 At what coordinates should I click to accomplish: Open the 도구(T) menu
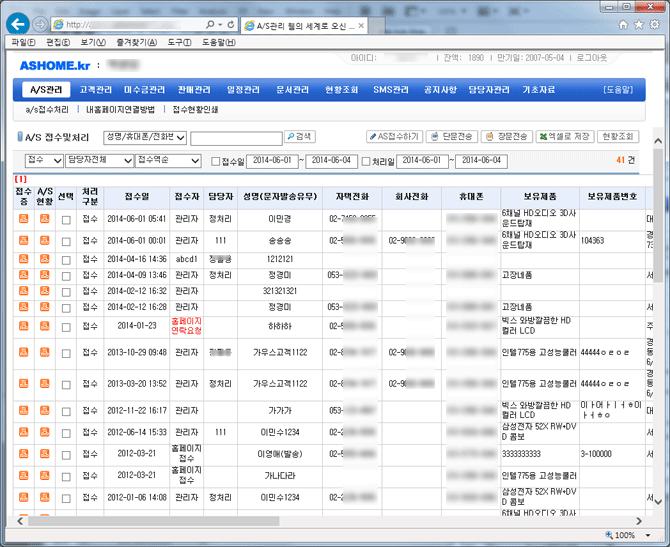(x=179, y=42)
